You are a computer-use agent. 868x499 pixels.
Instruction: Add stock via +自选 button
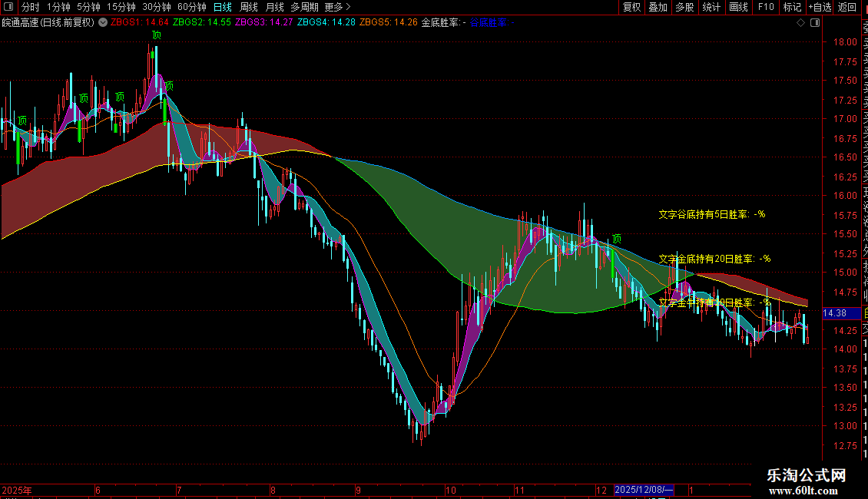pos(820,7)
